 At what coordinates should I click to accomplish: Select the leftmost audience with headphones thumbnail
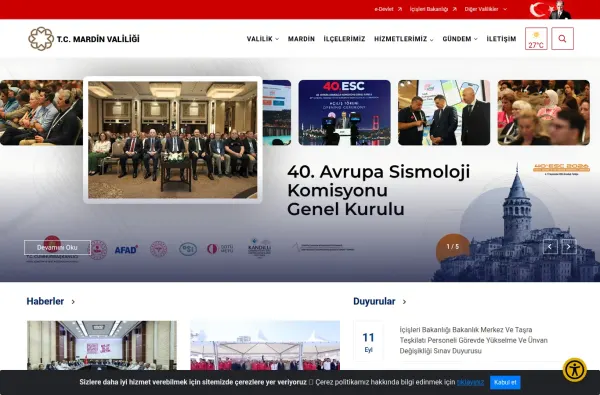tap(41, 113)
